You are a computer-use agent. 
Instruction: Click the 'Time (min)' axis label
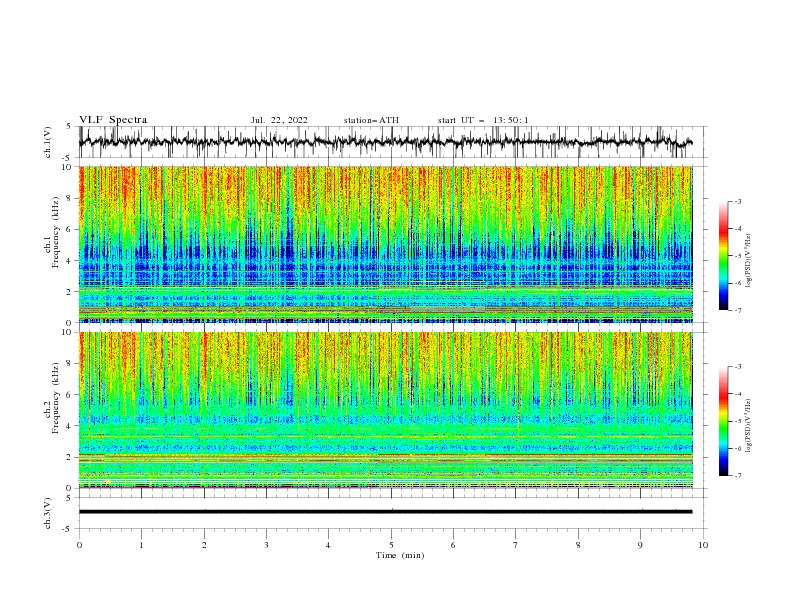(x=400, y=555)
